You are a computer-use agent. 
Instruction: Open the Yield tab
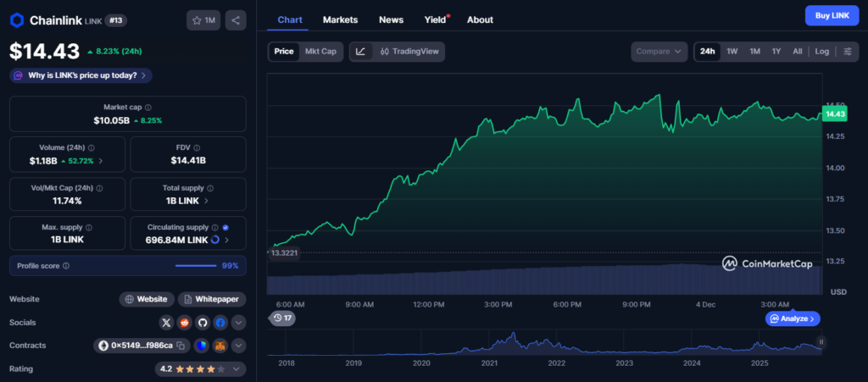[435, 19]
